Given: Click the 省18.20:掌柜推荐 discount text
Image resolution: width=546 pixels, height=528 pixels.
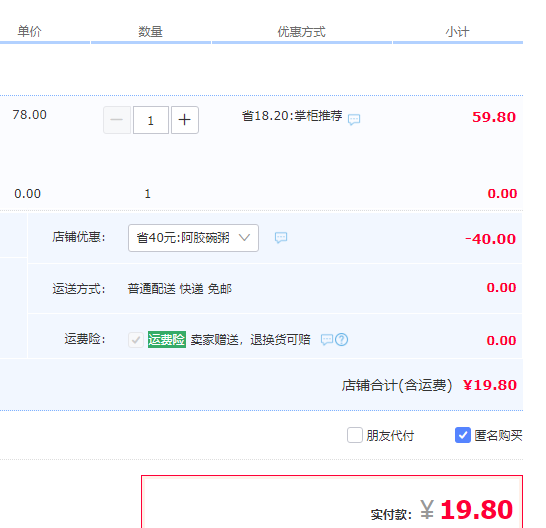Looking at the screenshot, I should [292, 116].
